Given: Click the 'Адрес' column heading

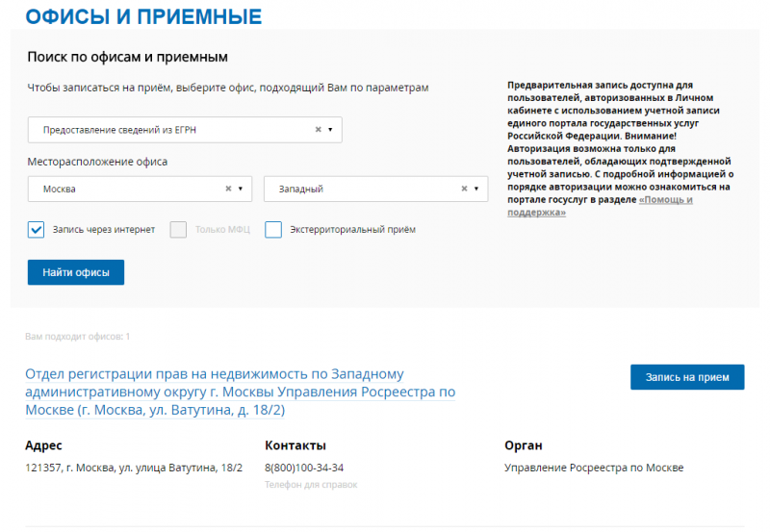Looking at the screenshot, I should click(x=43, y=445).
